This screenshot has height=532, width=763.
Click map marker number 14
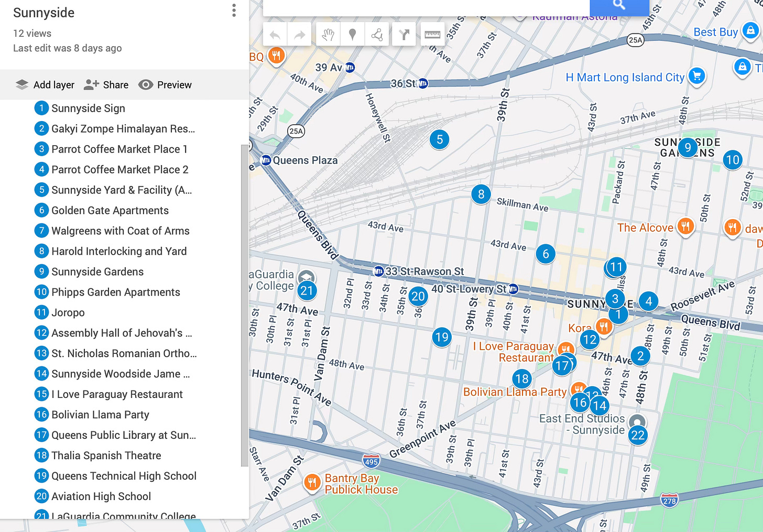(599, 406)
